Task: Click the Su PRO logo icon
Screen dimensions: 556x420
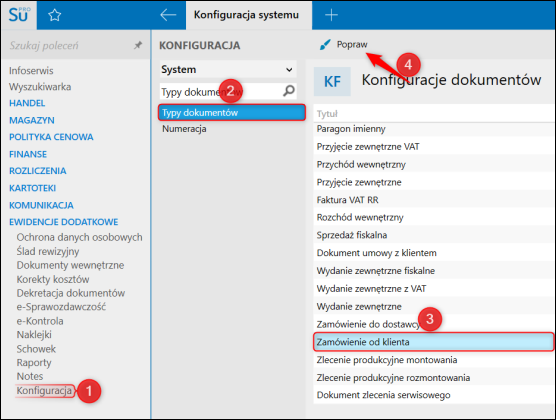Action: coord(19,15)
